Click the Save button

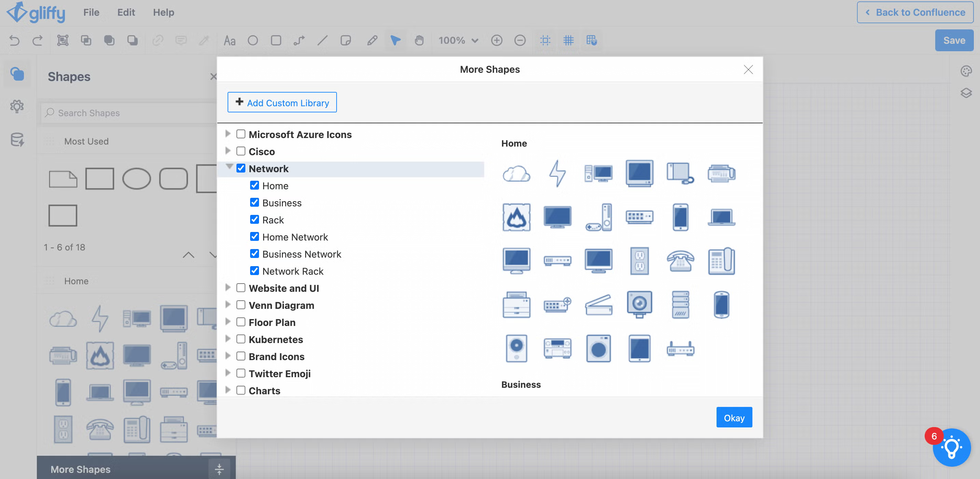954,40
